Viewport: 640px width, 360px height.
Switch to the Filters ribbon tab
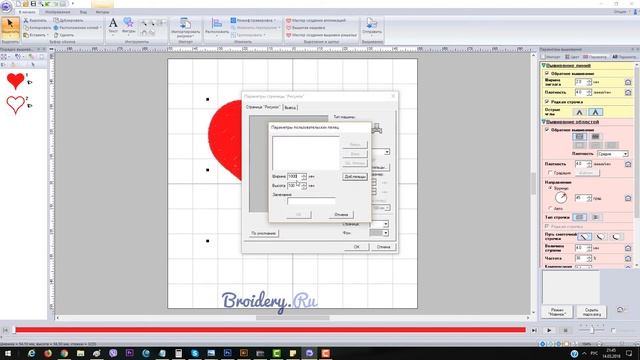(102, 12)
